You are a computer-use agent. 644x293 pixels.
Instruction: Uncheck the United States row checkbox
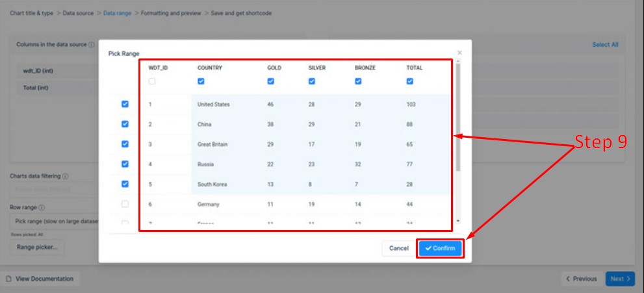[125, 104]
